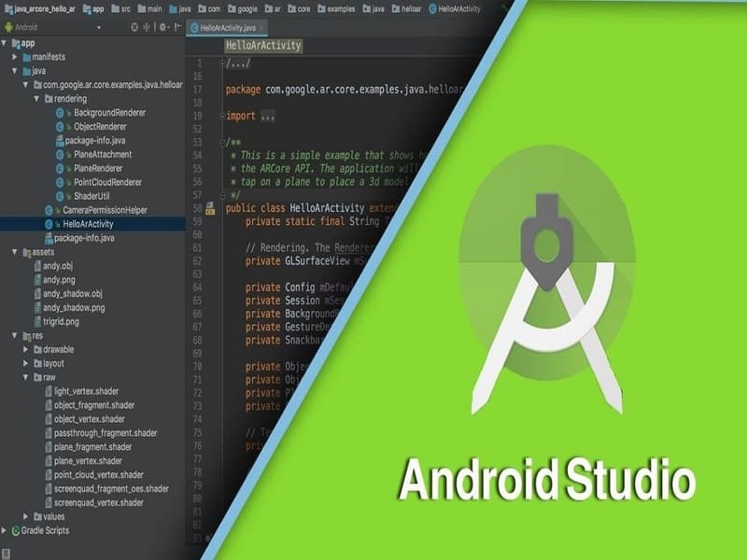Select package-info.java below HelloArActivity

pyautogui.click(x=79, y=238)
